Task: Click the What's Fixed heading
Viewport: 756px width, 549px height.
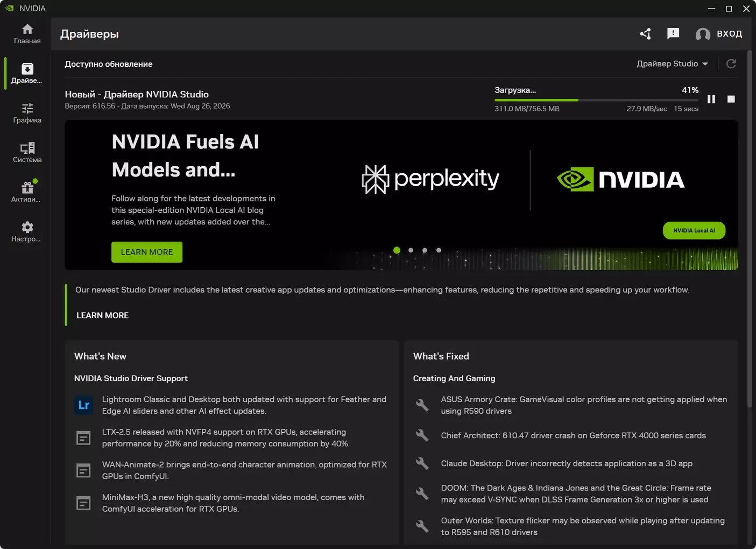Action: pos(441,356)
